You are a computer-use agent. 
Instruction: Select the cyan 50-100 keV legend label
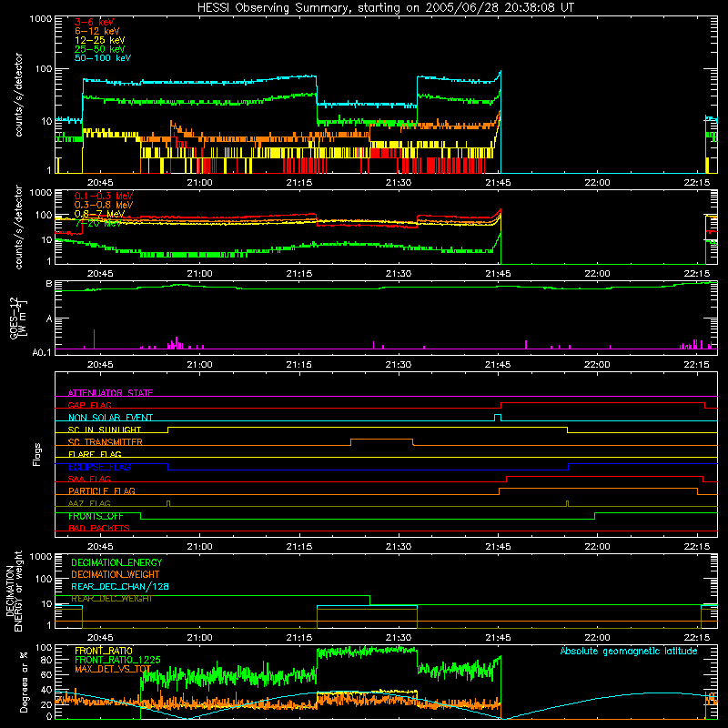[x=103, y=58]
